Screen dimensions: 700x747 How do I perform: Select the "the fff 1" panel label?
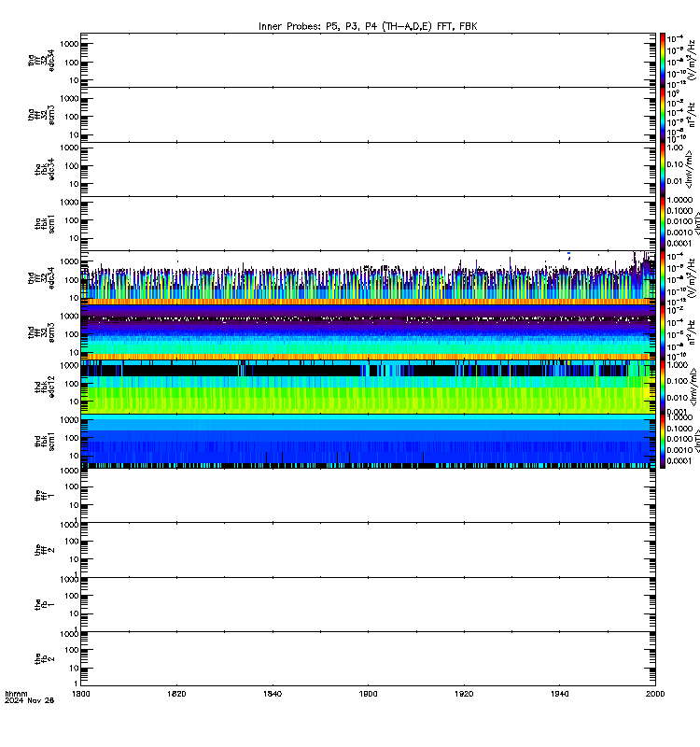[45, 496]
